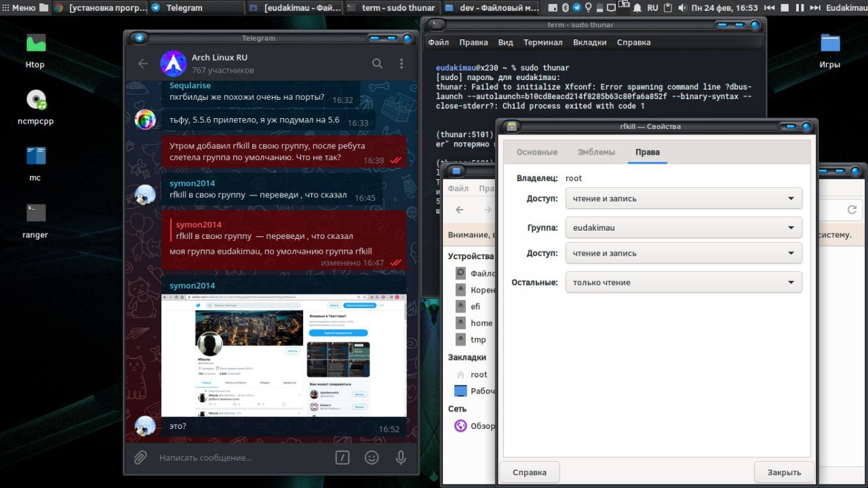Open the show desktop icon beside Меню

44,7
